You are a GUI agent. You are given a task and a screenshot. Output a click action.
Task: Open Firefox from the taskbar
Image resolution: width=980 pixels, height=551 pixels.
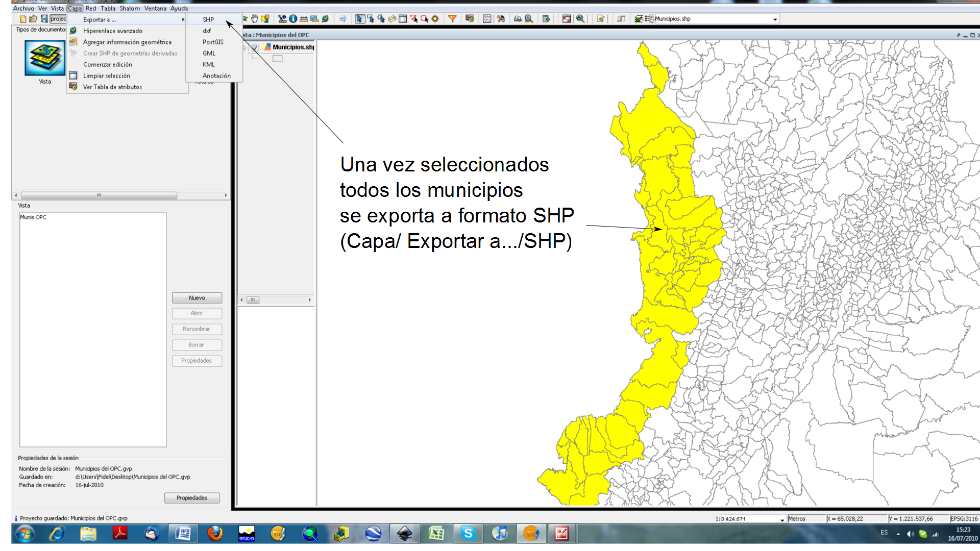pyautogui.click(x=215, y=534)
